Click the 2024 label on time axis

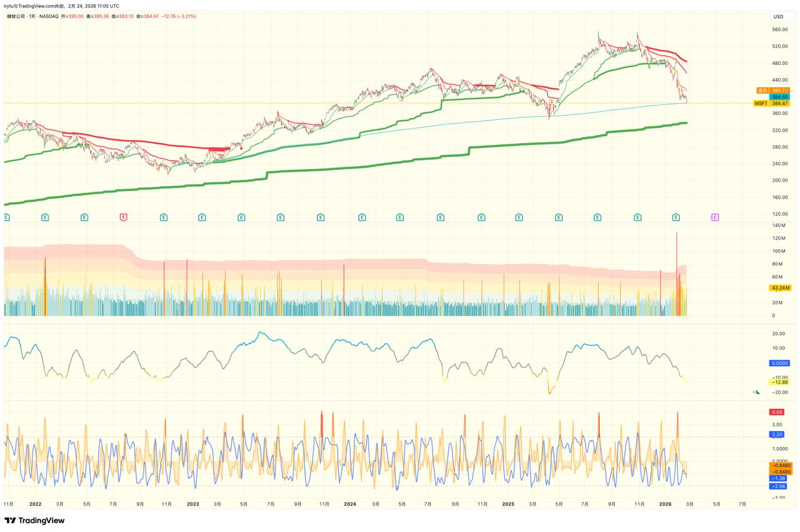point(349,503)
